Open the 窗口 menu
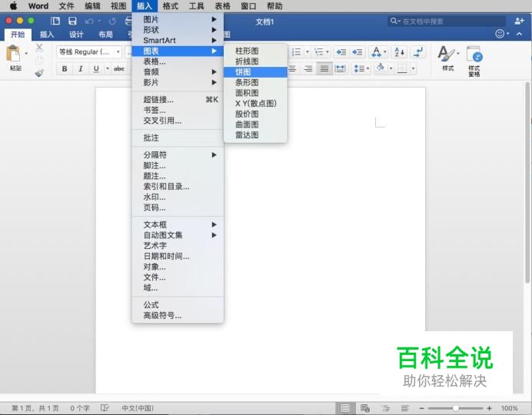532x415 pixels. [x=248, y=6]
